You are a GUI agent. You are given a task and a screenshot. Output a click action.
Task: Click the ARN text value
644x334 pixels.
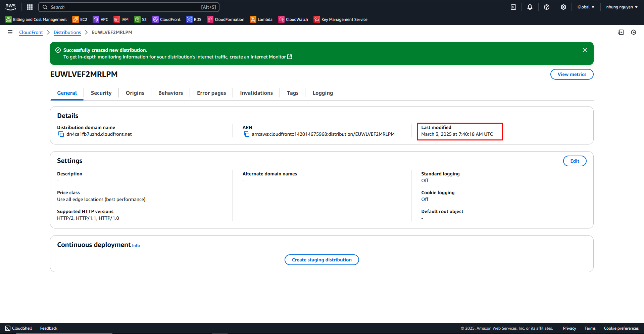(x=323, y=134)
